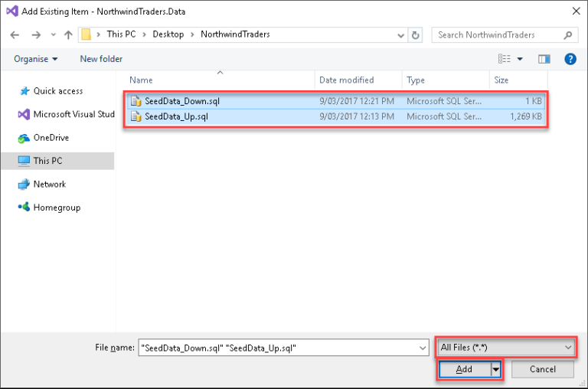Select Microsoft Visual Studio in sidebar

tap(73, 114)
